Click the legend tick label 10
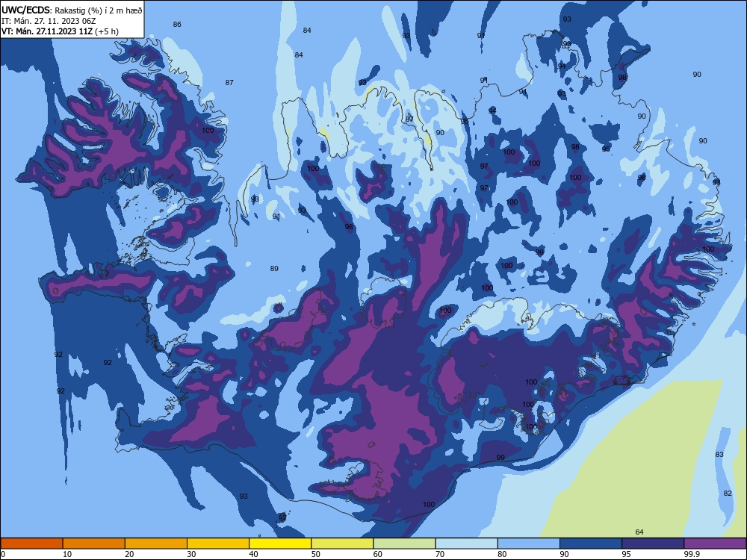Image resolution: width=747 pixels, height=560 pixels. click(67, 554)
